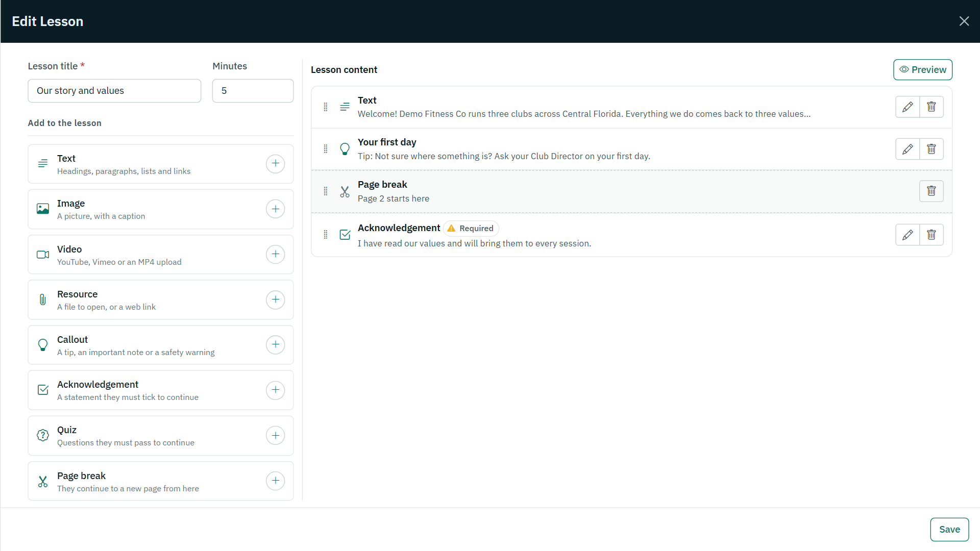Add a Text block with its plus button

click(x=275, y=163)
